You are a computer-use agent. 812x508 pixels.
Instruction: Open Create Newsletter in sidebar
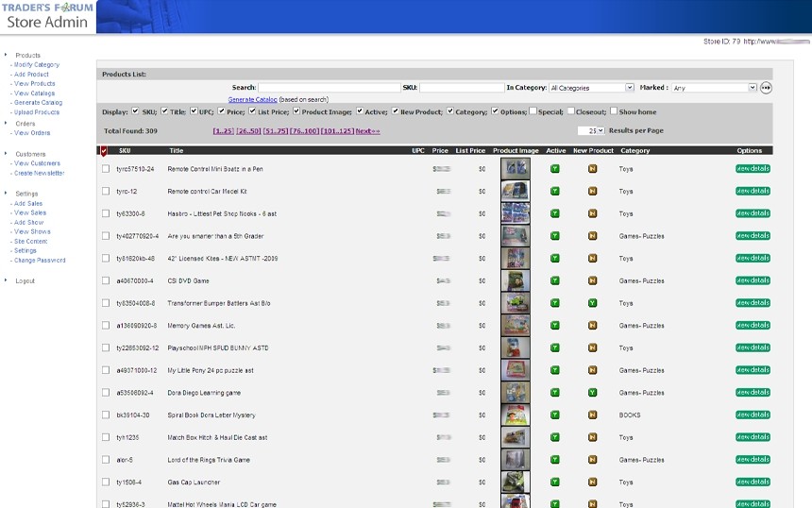click(x=40, y=173)
